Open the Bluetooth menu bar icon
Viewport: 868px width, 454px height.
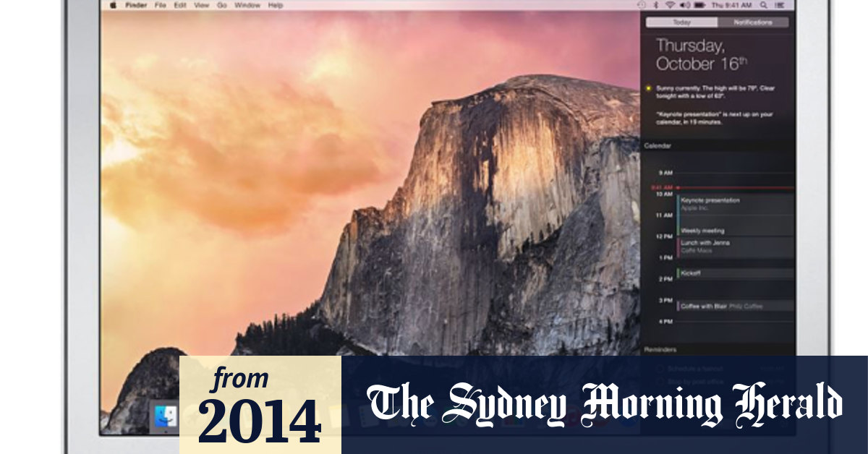[x=656, y=6]
